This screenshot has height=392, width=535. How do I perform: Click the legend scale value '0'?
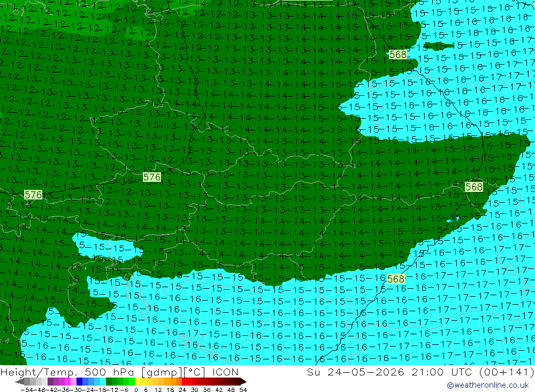pyautogui.click(x=136, y=390)
